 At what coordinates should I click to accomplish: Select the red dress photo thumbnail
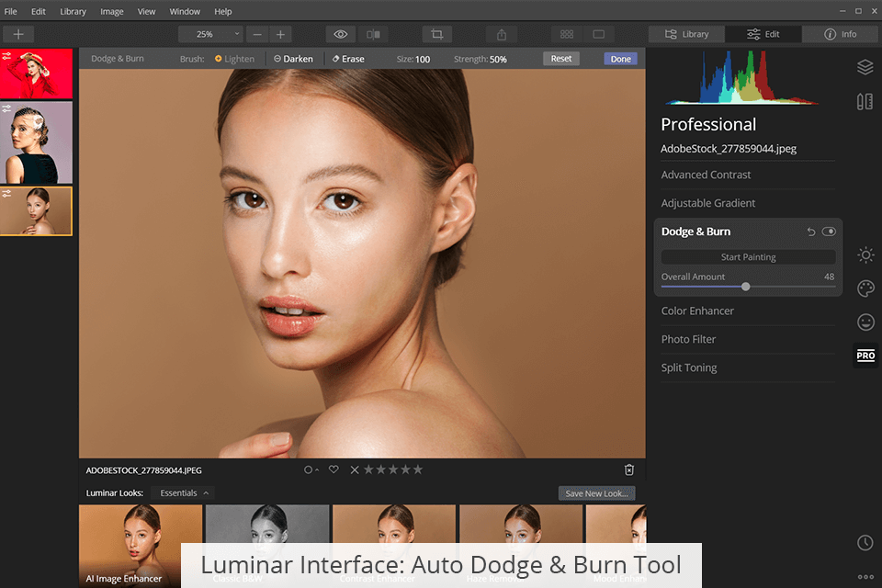coord(36,74)
